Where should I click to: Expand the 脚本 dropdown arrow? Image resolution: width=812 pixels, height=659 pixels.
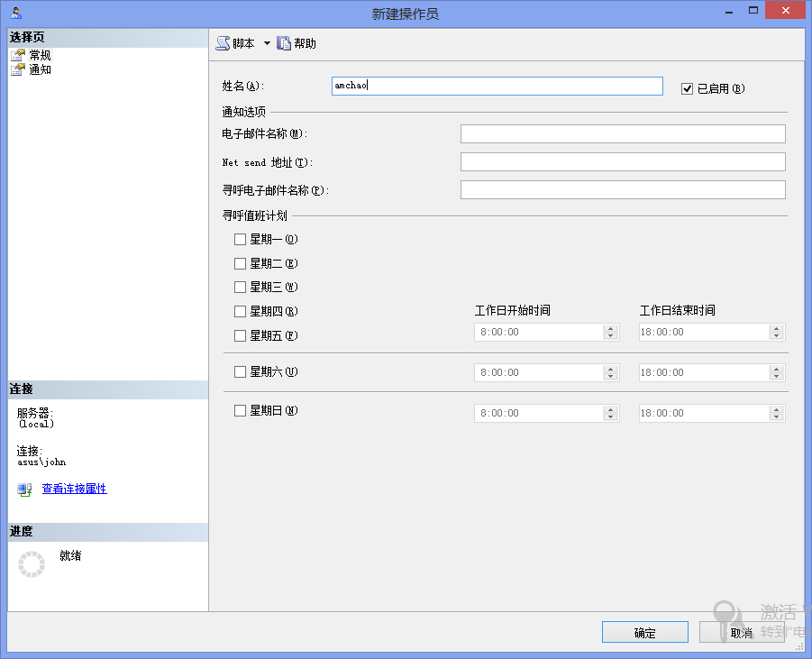point(267,43)
